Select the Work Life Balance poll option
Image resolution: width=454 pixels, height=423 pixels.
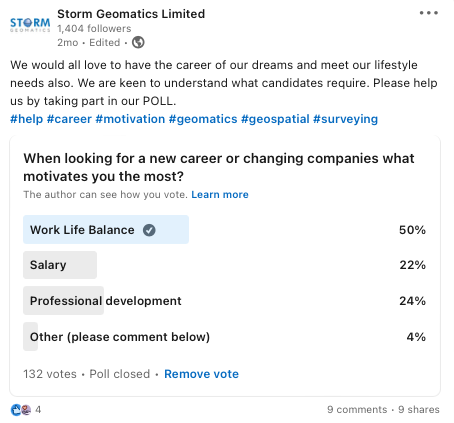(225, 230)
